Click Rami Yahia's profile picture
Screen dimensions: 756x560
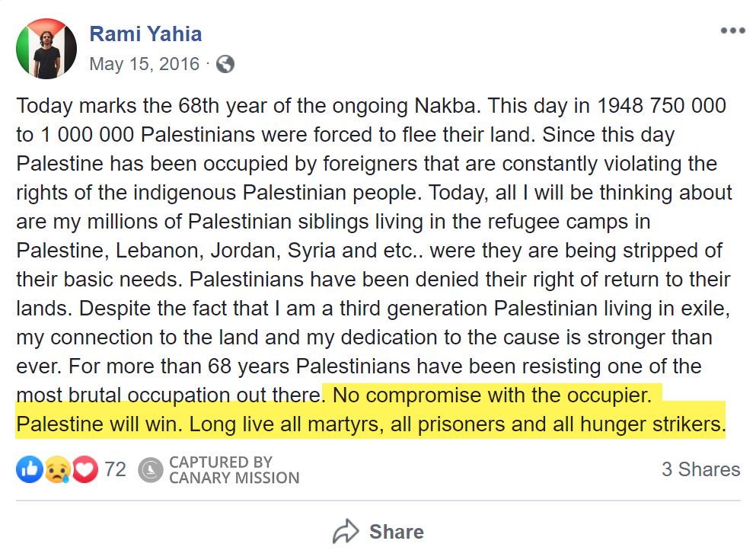pos(46,46)
